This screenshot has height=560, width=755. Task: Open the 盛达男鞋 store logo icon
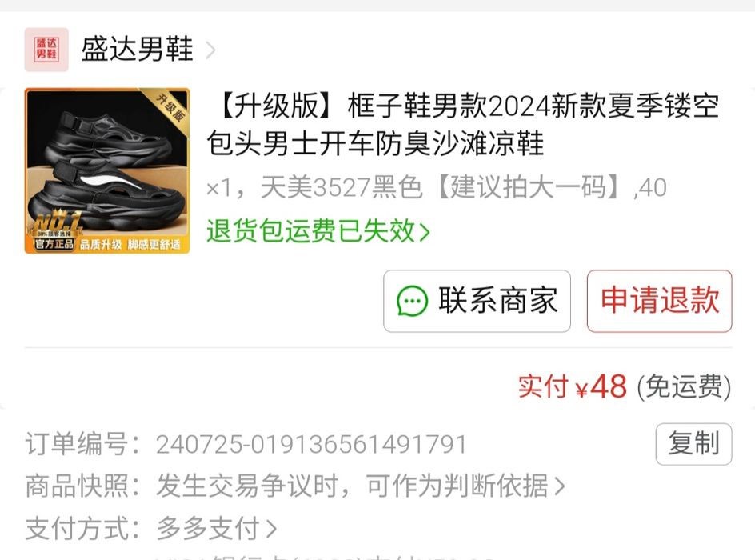click(46, 50)
